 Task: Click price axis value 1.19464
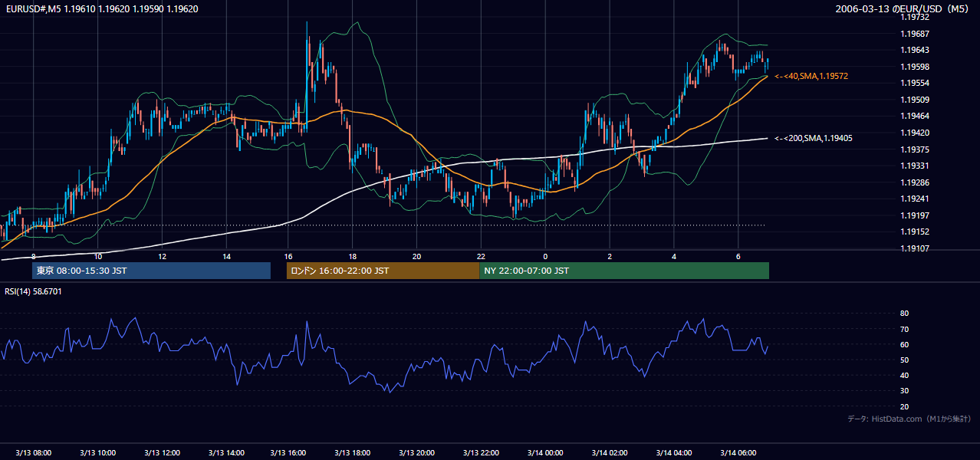click(x=915, y=117)
